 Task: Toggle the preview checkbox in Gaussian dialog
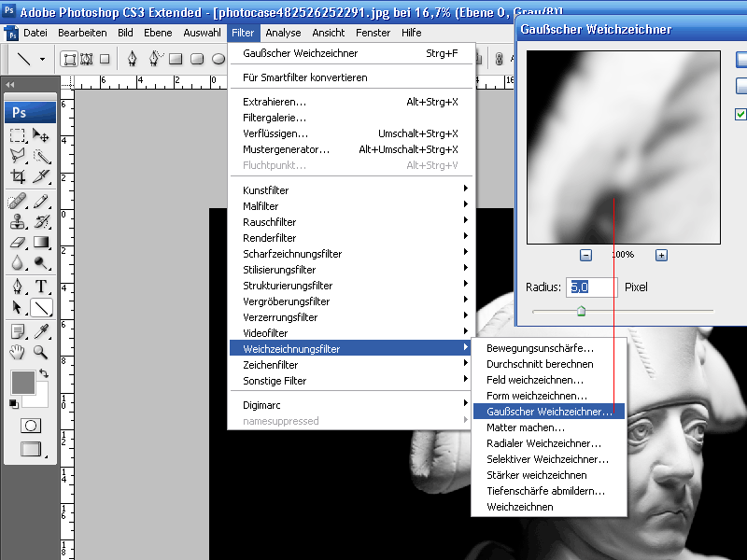(740, 114)
